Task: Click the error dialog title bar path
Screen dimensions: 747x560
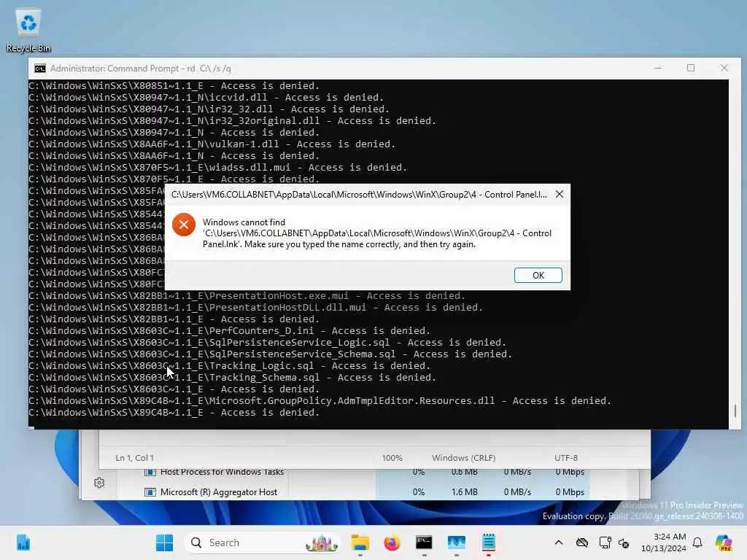Action: (x=359, y=194)
